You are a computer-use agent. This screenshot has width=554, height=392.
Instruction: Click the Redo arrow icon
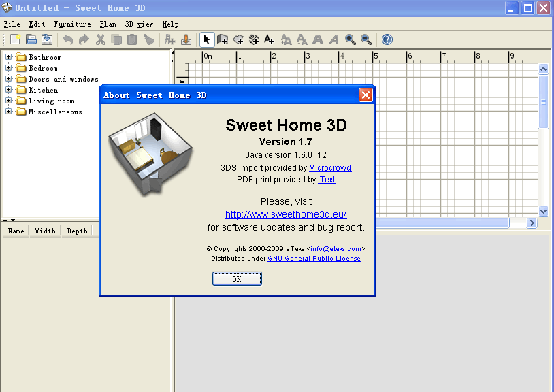(x=84, y=39)
